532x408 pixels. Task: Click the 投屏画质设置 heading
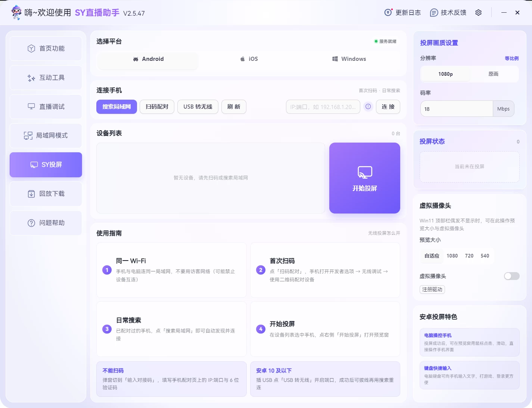[439, 43]
